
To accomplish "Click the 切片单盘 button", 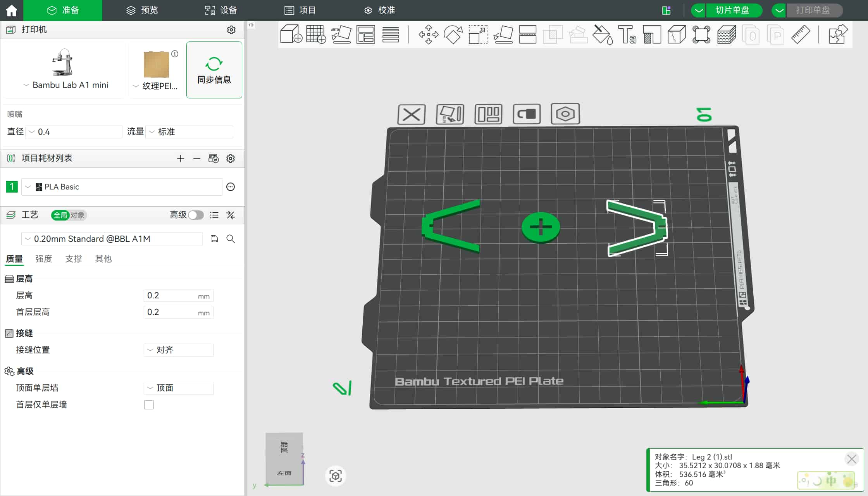I will (x=732, y=10).
